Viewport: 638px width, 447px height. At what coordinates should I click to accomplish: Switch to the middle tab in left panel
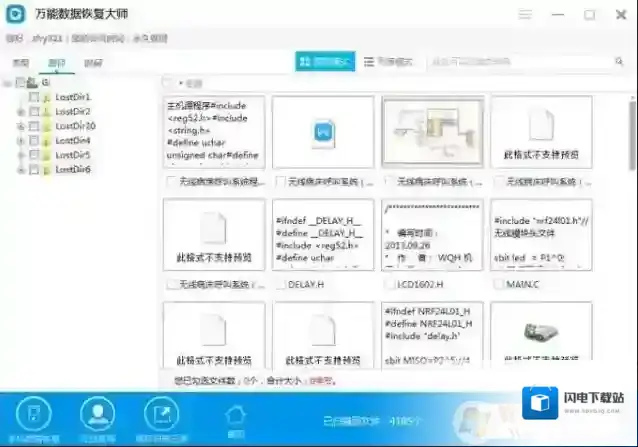pyautogui.click(x=57, y=62)
